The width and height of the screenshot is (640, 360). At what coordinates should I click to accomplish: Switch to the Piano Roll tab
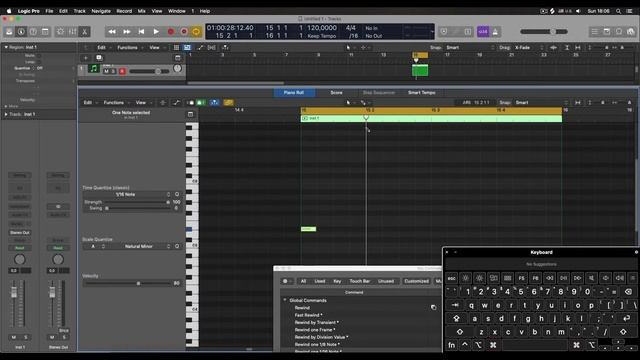[294, 93]
